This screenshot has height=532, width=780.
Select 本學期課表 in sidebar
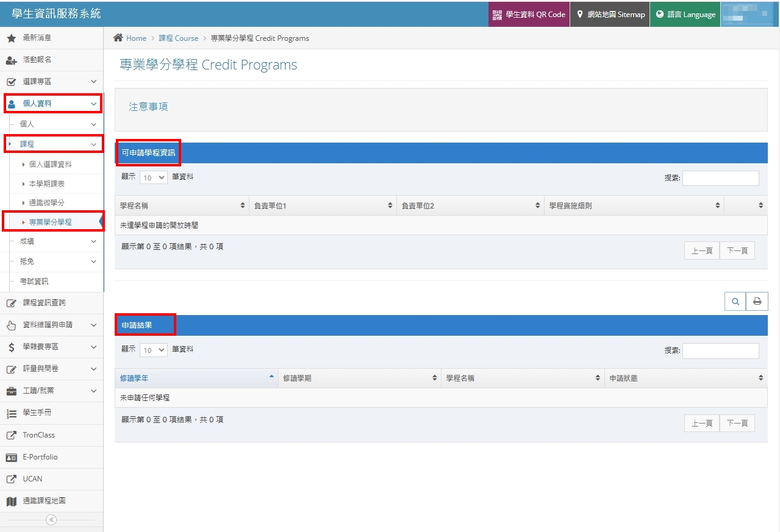[47, 183]
